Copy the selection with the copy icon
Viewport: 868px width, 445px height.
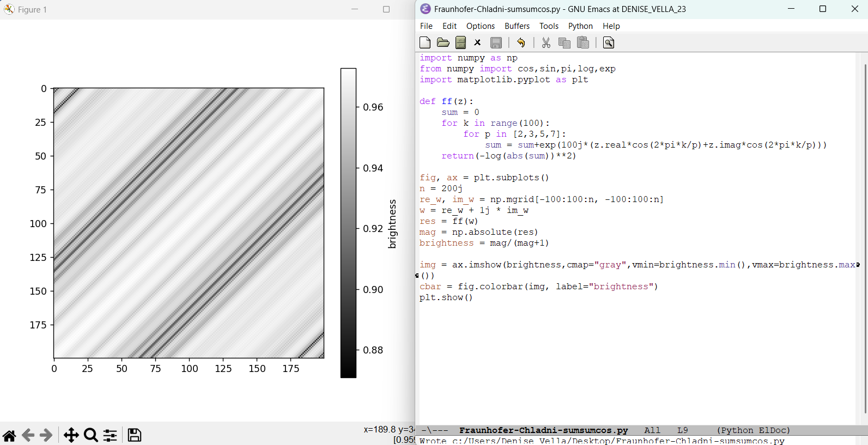pyautogui.click(x=564, y=42)
